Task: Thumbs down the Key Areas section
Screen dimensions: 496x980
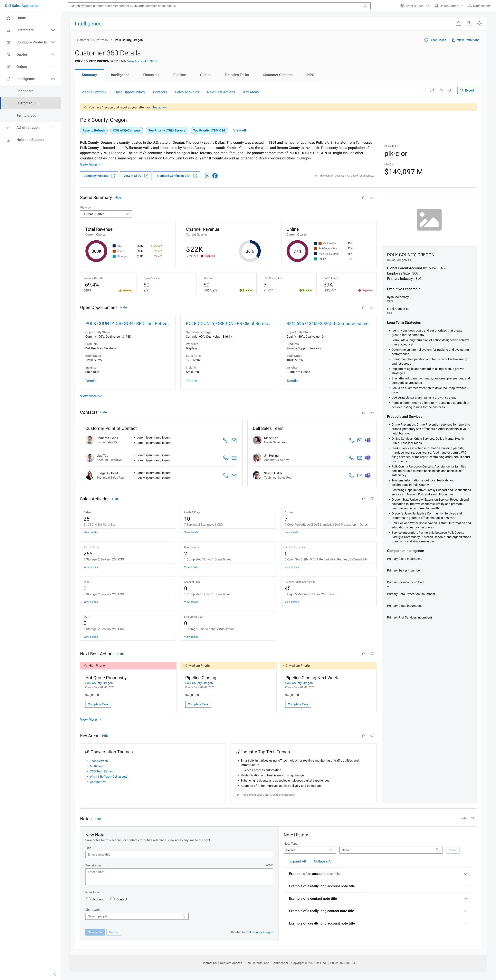Action: pos(372,736)
